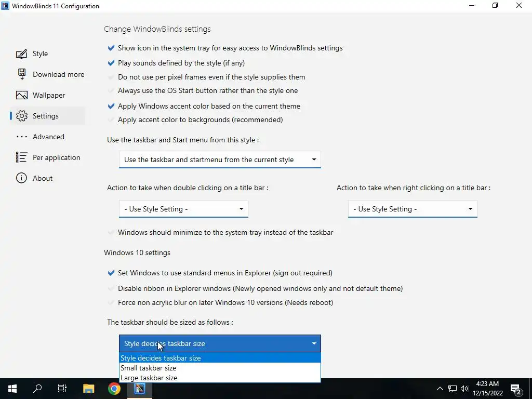Click the Wallpaper picture icon

click(21, 95)
